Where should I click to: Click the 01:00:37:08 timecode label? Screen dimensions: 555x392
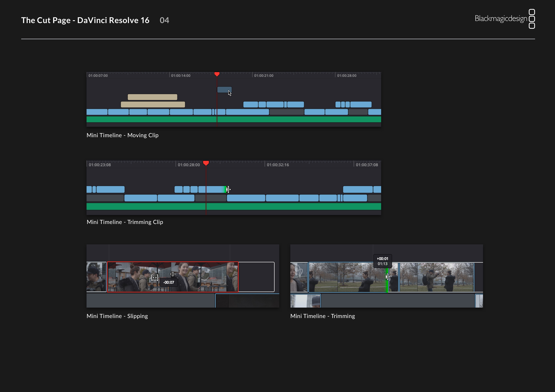pos(367,165)
